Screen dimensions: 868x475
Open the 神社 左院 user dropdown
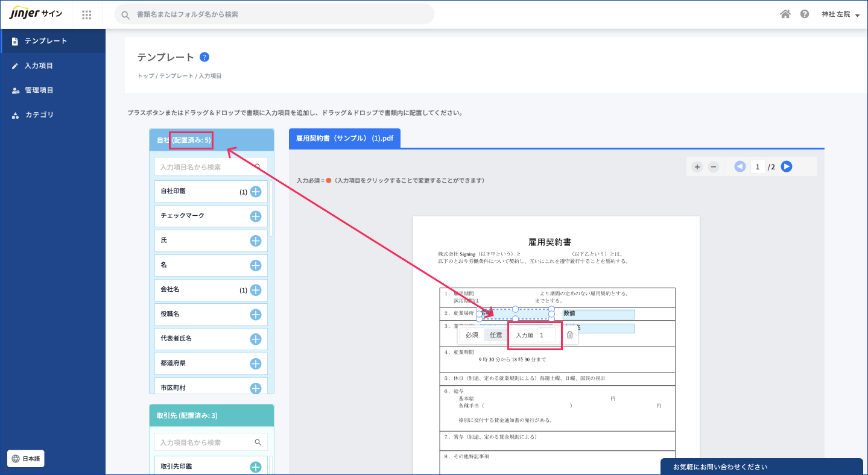pyautogui.click(x=840, y=14)
